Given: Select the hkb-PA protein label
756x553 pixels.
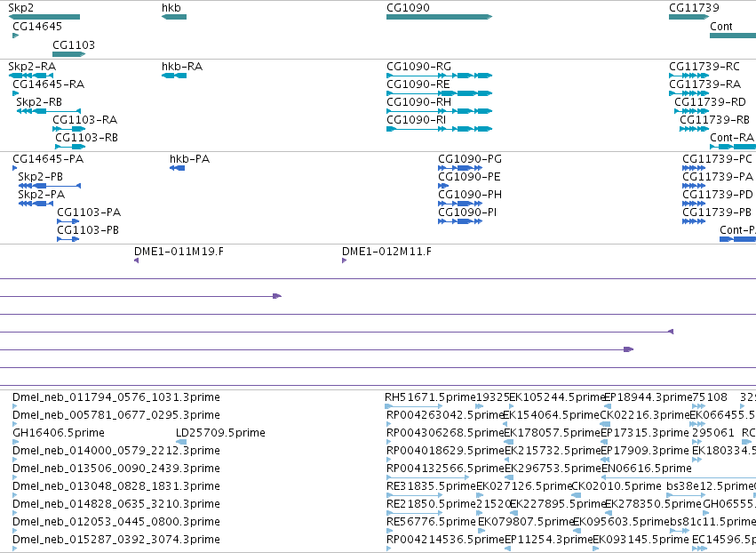Looking at the screenshot, I should pyautogui.click(x=189, y=159).
